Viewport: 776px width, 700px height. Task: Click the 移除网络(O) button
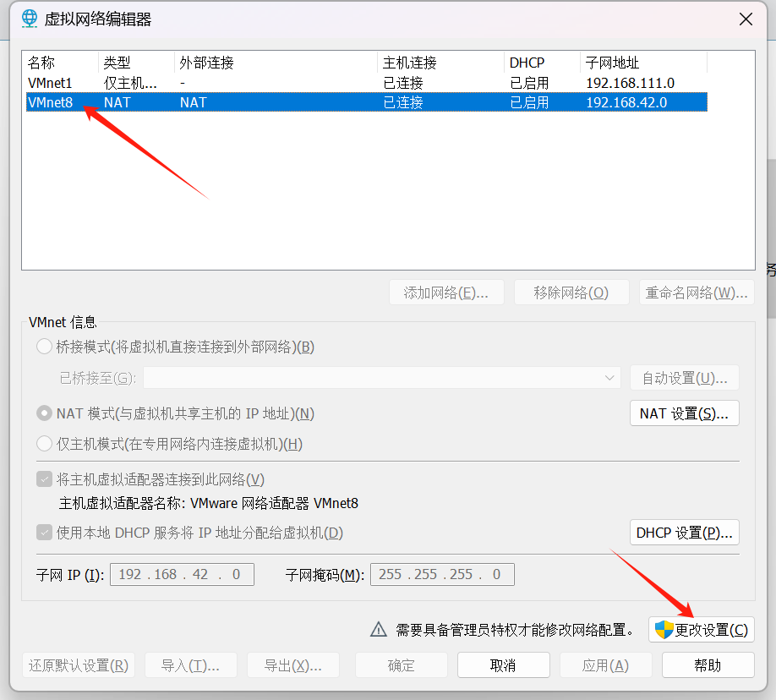(571, 293)
